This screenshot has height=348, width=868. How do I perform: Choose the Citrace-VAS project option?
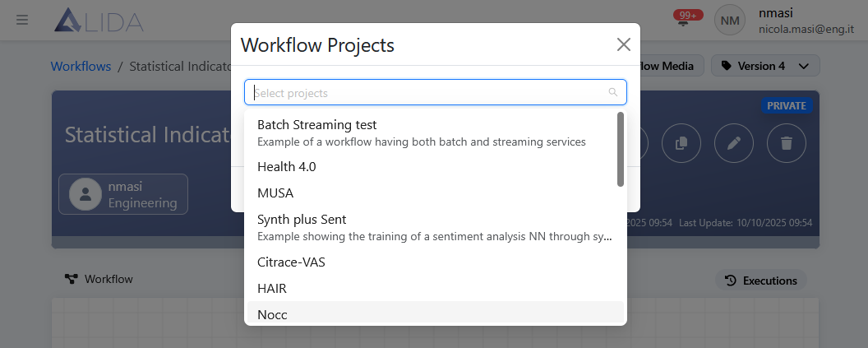coord(436,262)
